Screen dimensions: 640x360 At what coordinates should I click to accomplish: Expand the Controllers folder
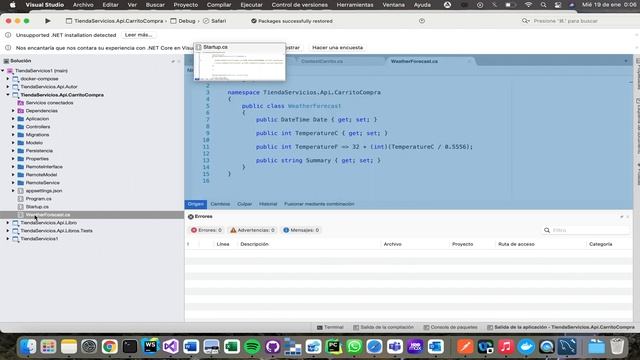pos(13,127)
